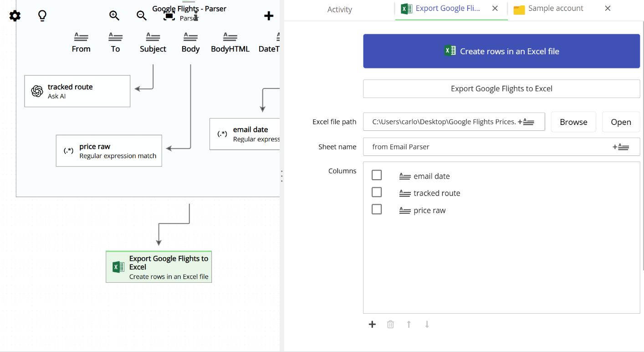Open field picker for Excel file path
Screen dimensions: 644x352
(527, 121)
